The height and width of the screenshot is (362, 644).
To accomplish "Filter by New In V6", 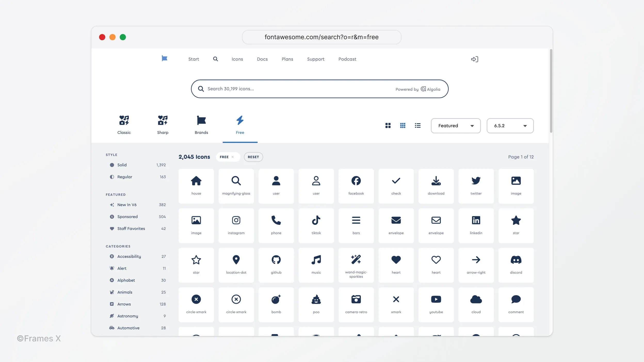I will click(138, 205).
